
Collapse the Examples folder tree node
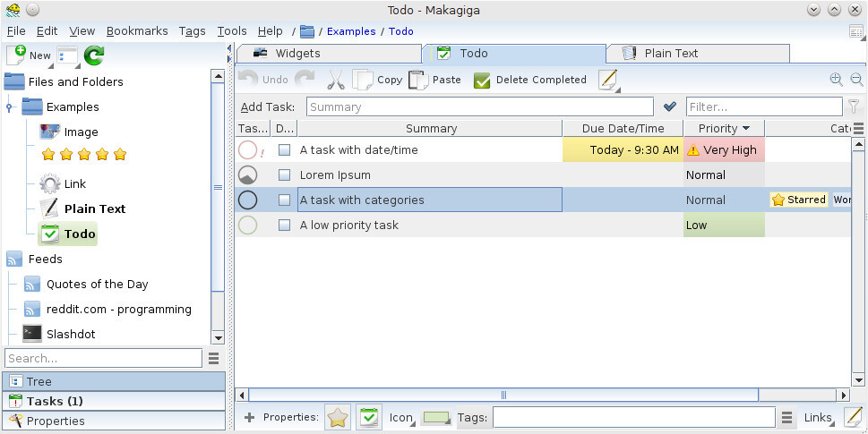(x=10, y=107)
